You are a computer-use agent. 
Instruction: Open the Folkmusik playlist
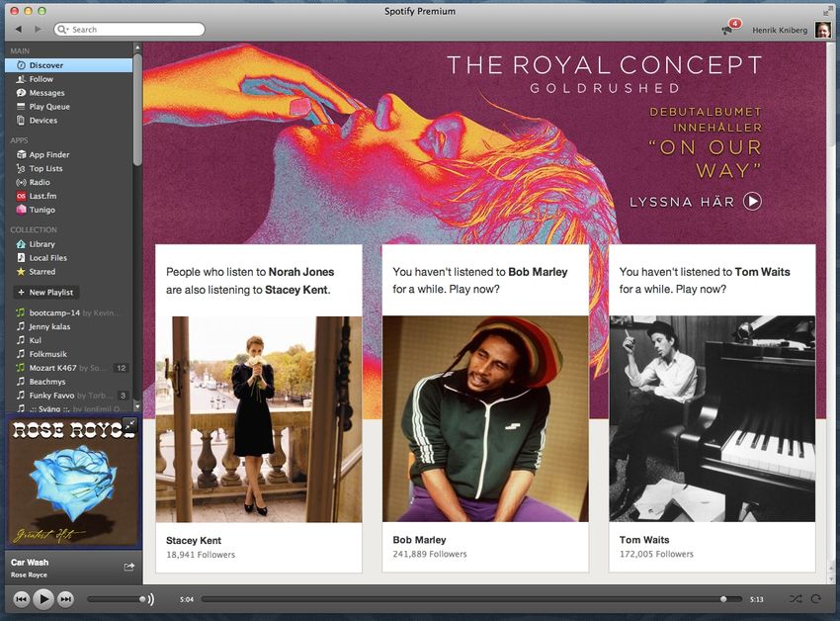[68, 354]
